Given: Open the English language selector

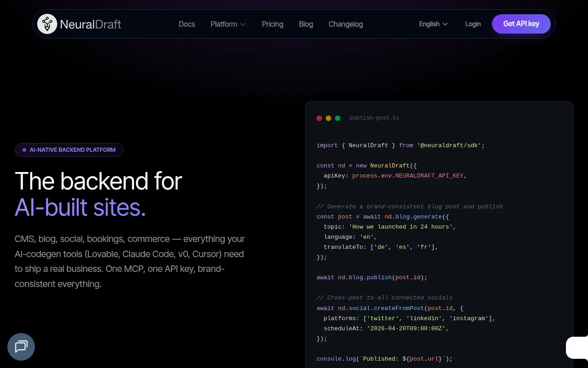Looking at the screenshot, I should (x=433, y=24).
